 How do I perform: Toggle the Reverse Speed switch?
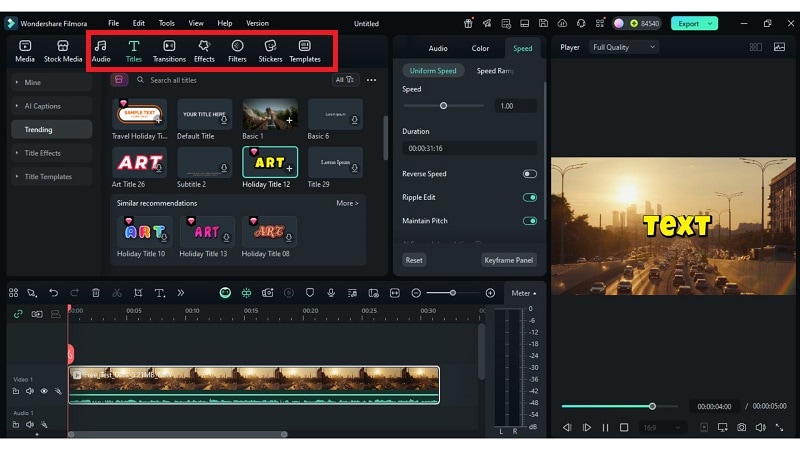[530, 174]
